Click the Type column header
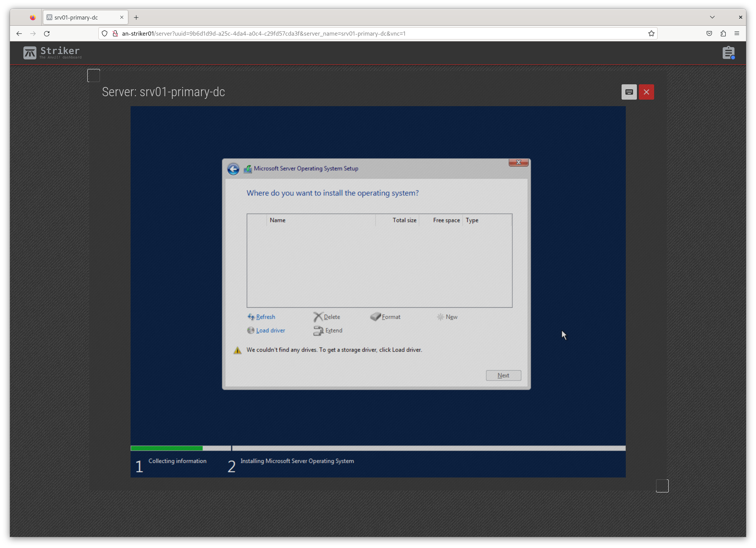Viewport: 756px width, 548px height. coord(487,220)
